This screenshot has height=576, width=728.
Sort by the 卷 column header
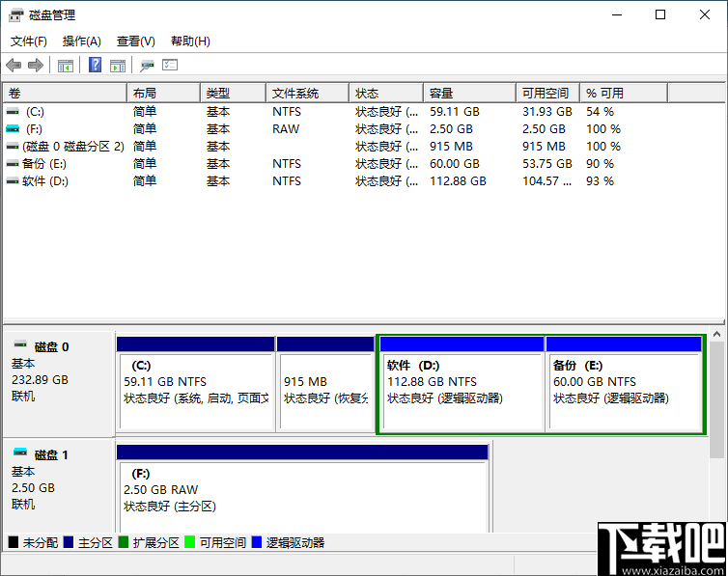click(x=65, y=94)
